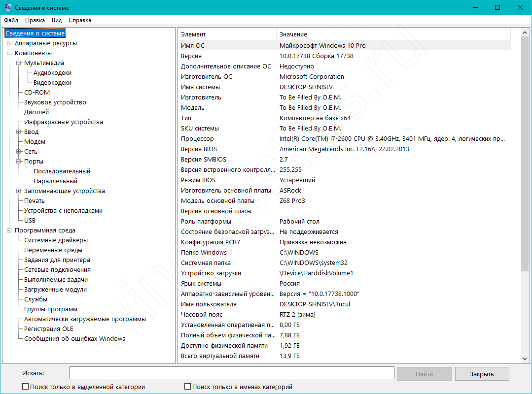Expand the Запоминающие устройства node
Viewport: 532px width, 394px height.
click(x=18, y=191)
